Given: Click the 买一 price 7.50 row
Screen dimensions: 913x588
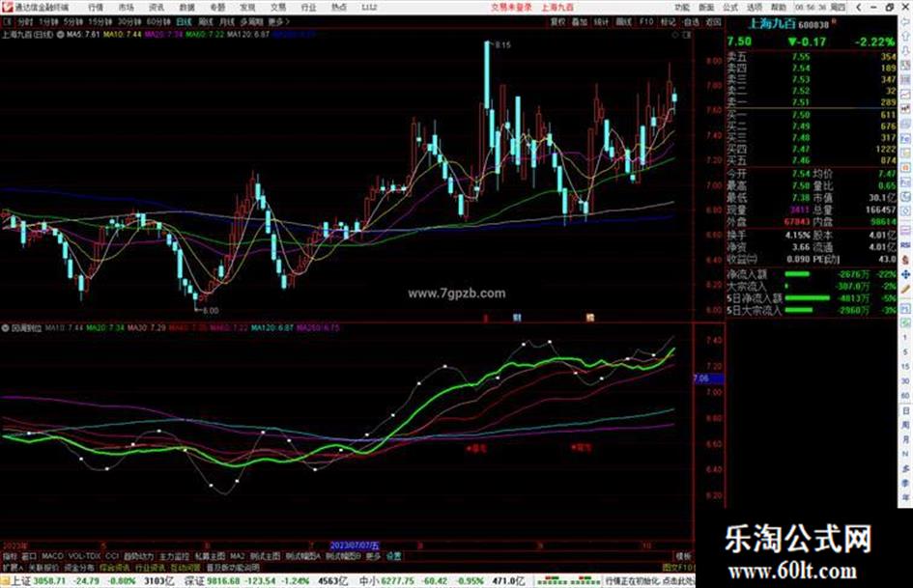Looking at the screenshot, I should tap(811, 115).
